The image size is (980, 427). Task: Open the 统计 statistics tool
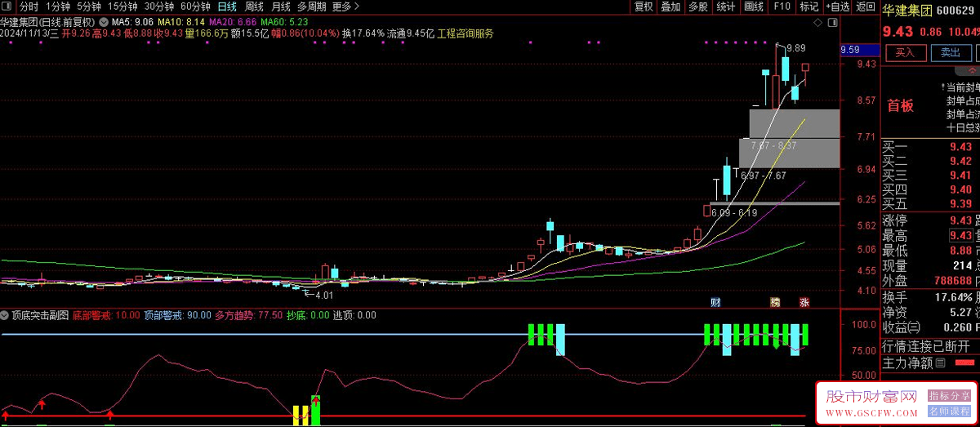click(x=726, y=7)
